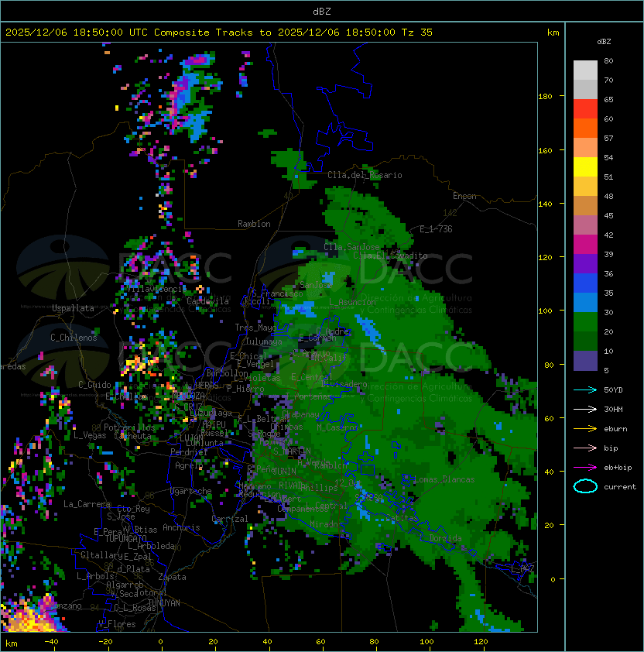
Task: Click the -20 tick on horizontal axis
Action: pos(105,642)
